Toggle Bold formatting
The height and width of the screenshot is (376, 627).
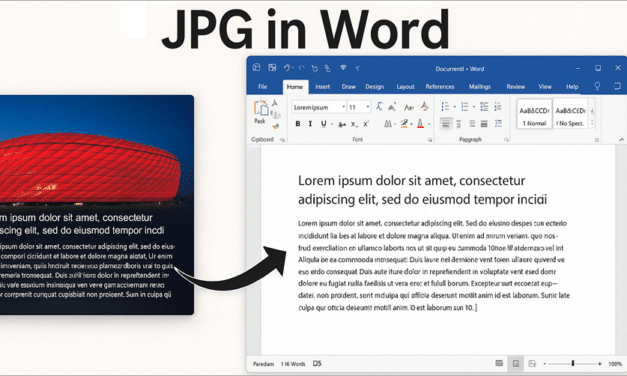[298, 124]
